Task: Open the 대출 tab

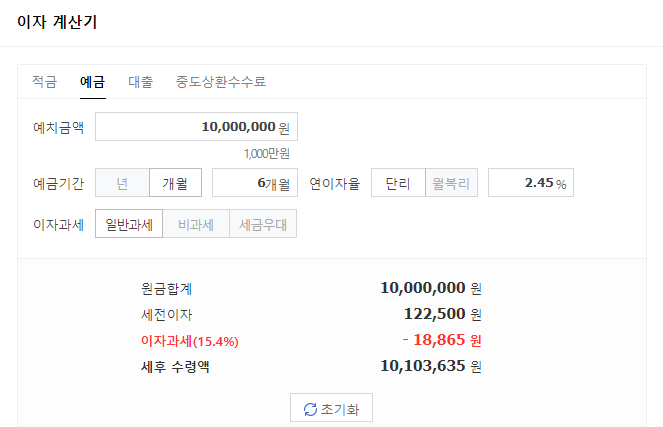Action: (140, 81)
